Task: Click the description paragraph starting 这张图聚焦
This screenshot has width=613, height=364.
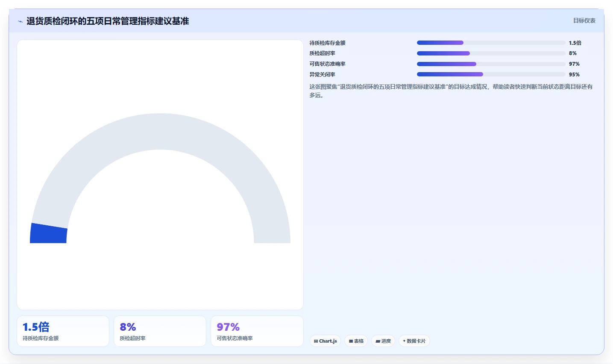Action: (451, 91)
